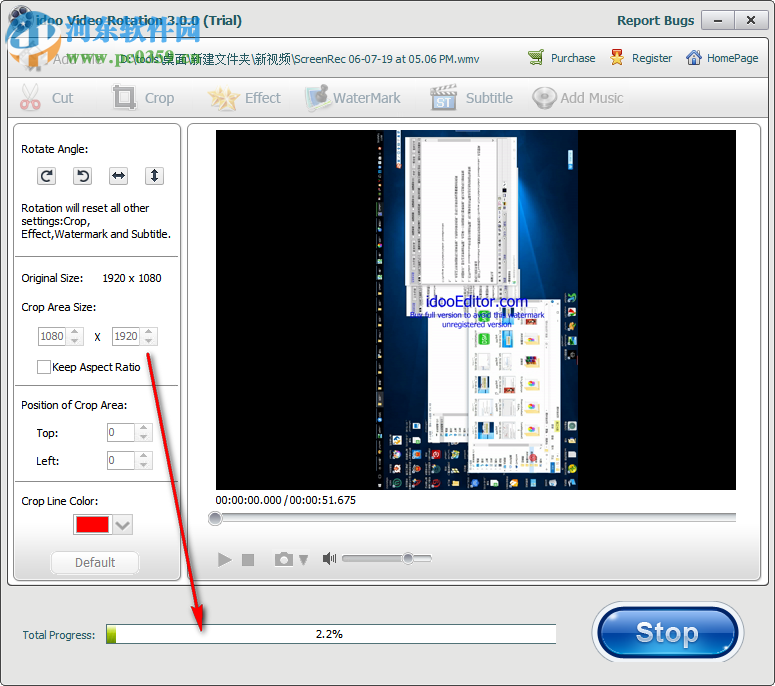Increase Left position with up arrow

click(143, 456)
